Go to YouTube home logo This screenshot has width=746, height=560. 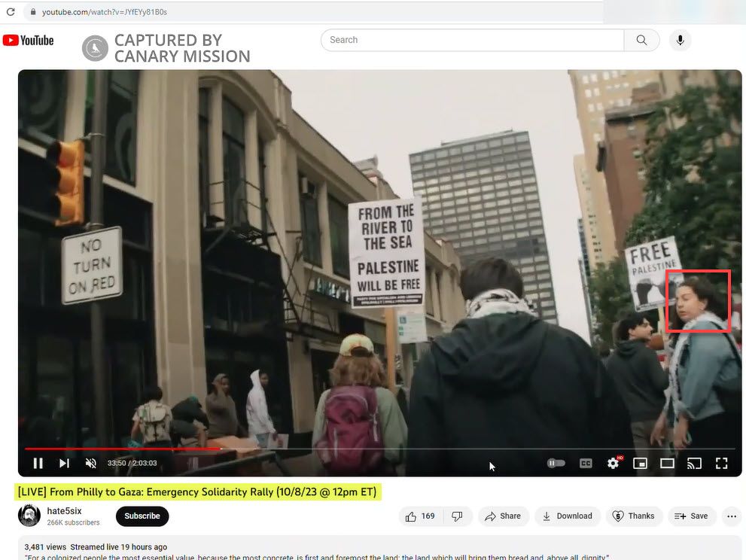pyautogui.click(x=29, y=41)
